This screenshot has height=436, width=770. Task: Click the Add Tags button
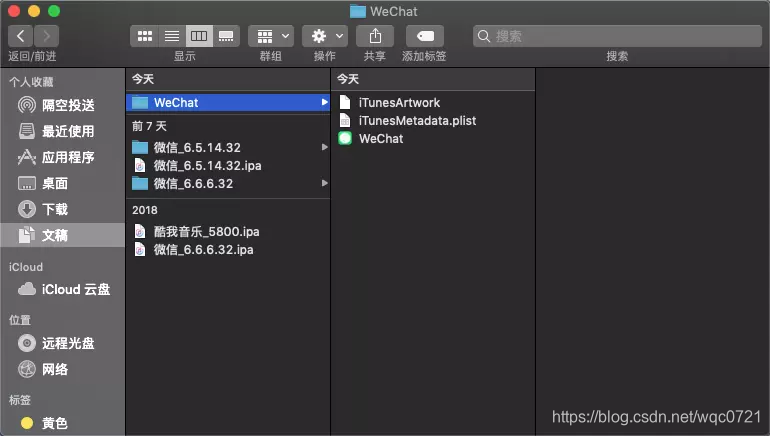point(425,36)
